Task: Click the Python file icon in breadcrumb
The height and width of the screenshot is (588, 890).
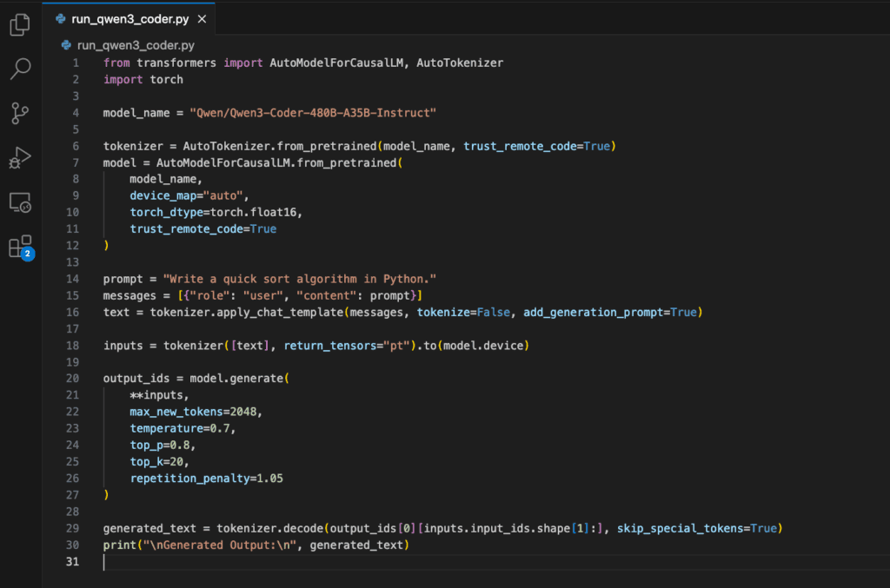Action: [66, 45]
